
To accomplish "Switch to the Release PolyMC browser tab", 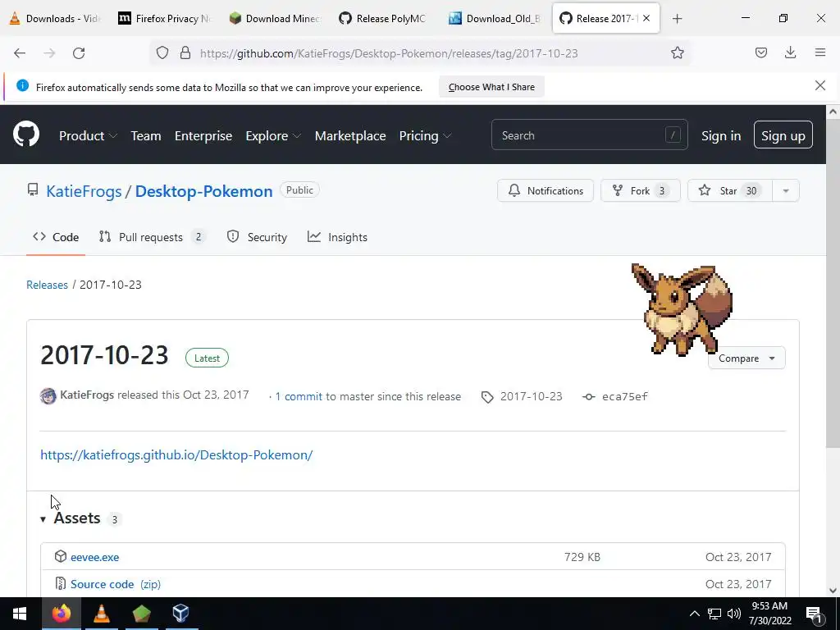I will coord(384,19).
